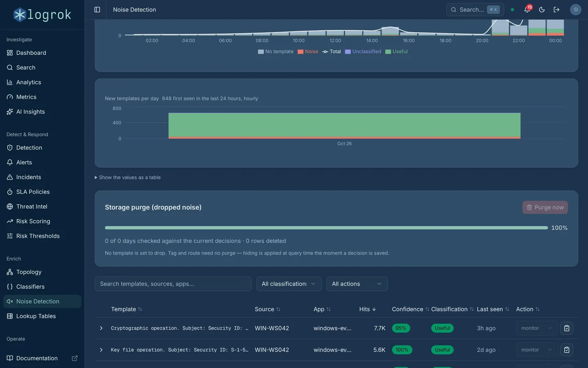Click Useful badge in Cryptographic operation row

(x=442, y=328)
